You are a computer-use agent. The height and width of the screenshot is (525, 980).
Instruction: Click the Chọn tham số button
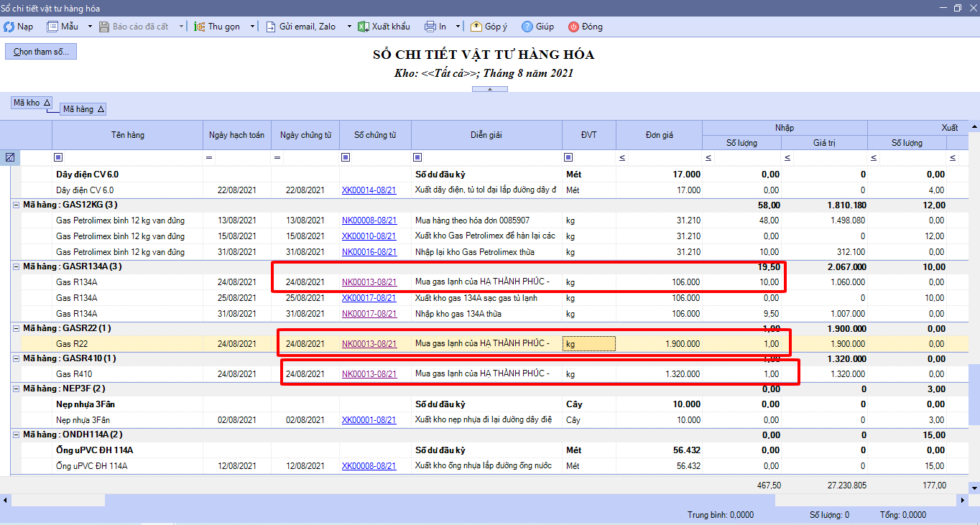(41, 52)
